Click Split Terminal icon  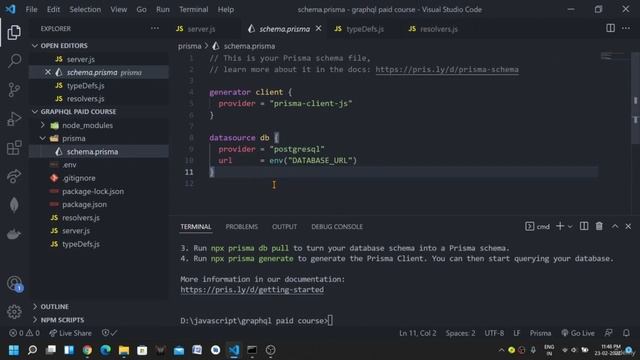tap(584, 226)
